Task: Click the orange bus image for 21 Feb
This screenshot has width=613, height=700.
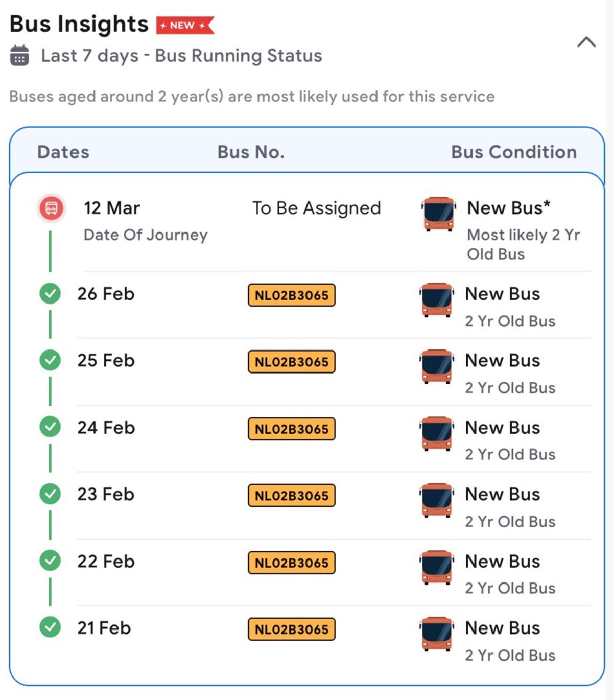Action: 437,634
